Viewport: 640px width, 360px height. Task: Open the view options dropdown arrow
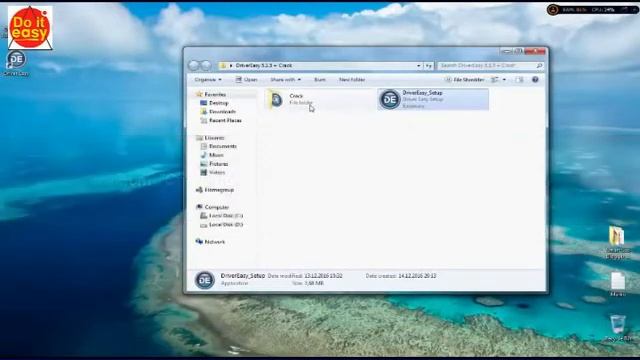(x=504, y=80)
